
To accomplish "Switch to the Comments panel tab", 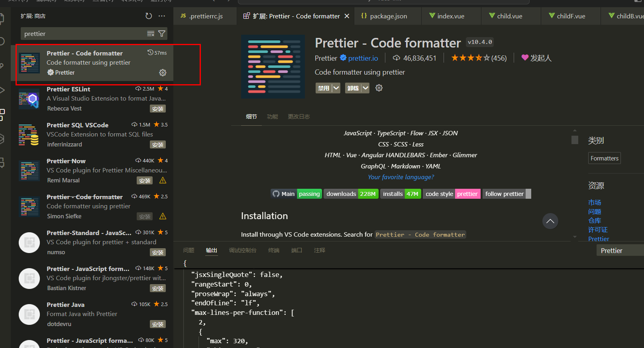I will click(320, 250).
